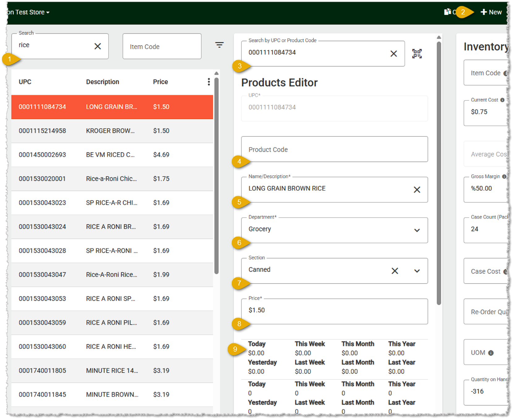Clear the Section selection Canned
The height and width of the screenshot is (420, 513).
click(x=395, y=271)
